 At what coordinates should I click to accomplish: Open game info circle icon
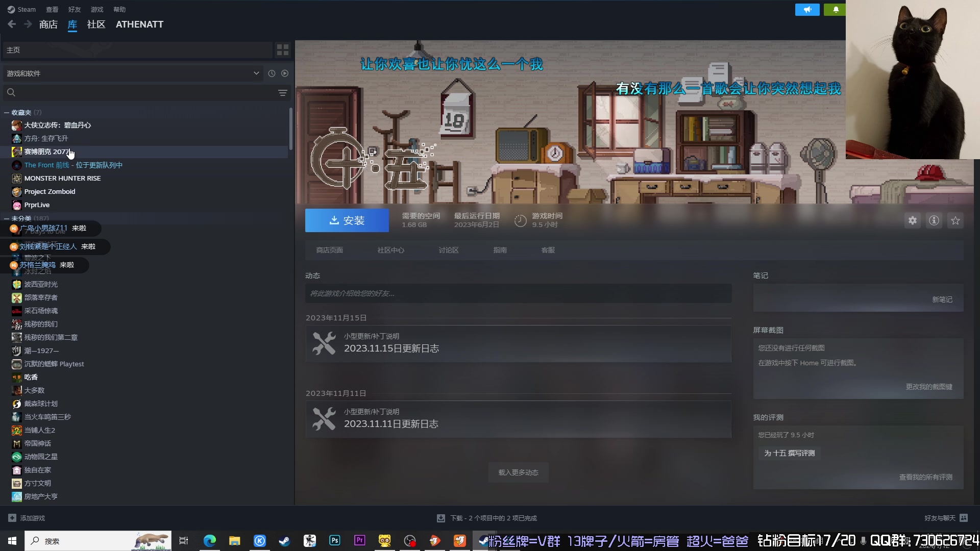click(934, 220)
